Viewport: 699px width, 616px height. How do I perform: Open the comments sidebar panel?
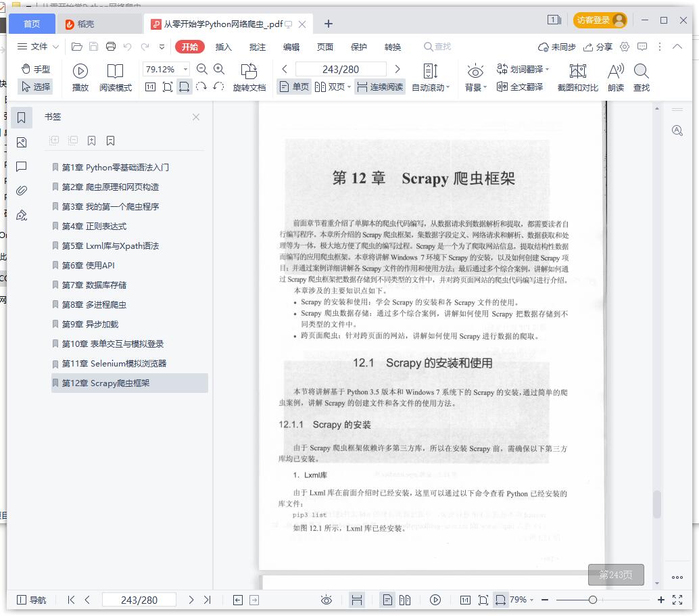[22, 166]
